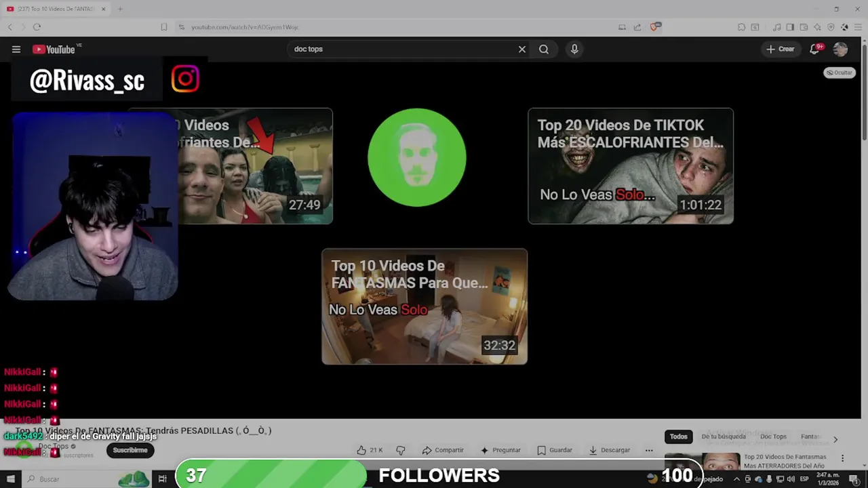The height and width of the screenshot is (488, 868).
Task: Clear the search box with X
Action: click(522, 49)
